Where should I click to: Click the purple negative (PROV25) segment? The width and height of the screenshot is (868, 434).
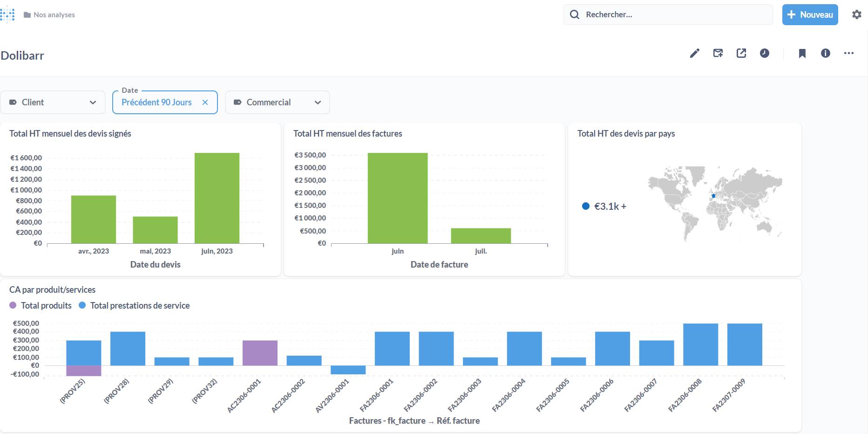[84, 371]
